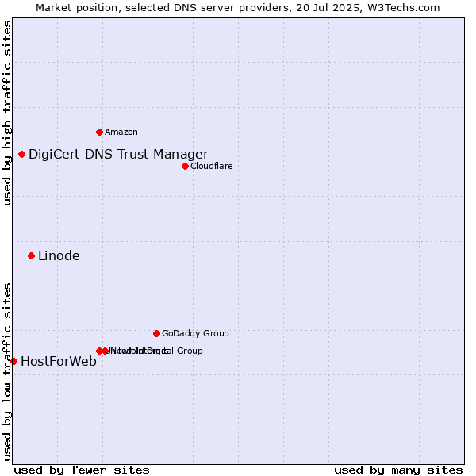Click the Cloudflare red data point
The width and height of the screenshot is (476, 476).
(x=185, y=166)
